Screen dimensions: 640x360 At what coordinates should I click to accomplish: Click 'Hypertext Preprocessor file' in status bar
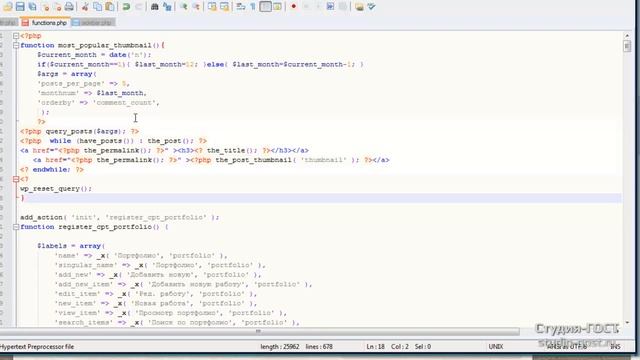pos(37,347)
